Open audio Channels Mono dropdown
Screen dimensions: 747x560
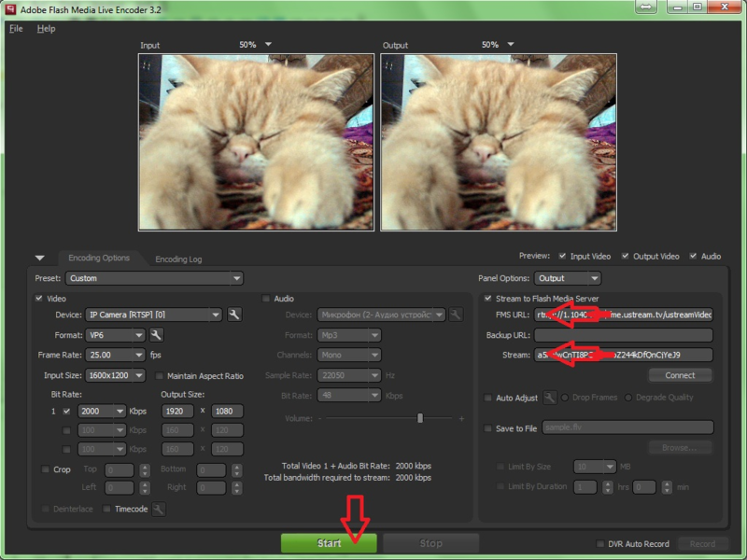(x=348, y=356)
